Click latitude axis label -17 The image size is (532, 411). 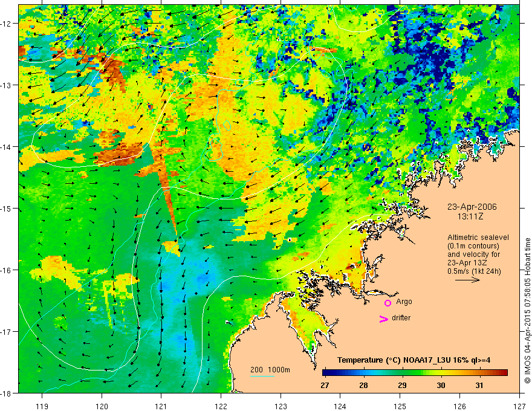[6, 332]
